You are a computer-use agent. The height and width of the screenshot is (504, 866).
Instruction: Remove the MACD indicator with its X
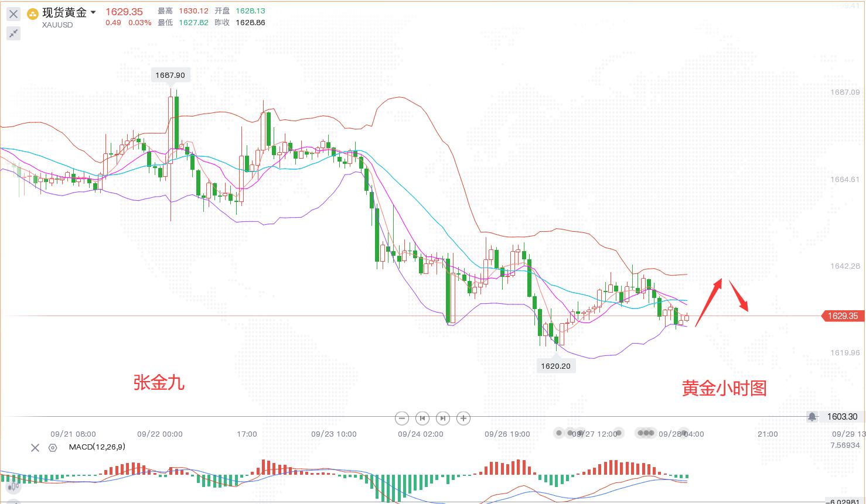(35, 448)
